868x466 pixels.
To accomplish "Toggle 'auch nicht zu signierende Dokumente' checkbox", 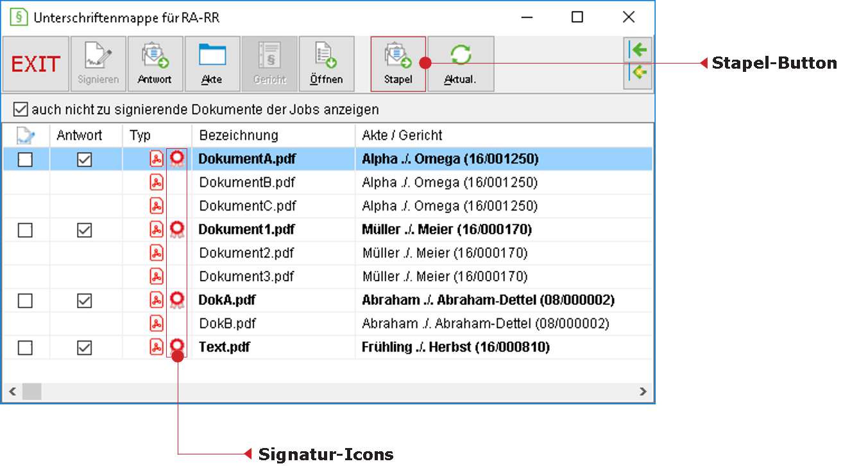I will (x=21, y=110).
